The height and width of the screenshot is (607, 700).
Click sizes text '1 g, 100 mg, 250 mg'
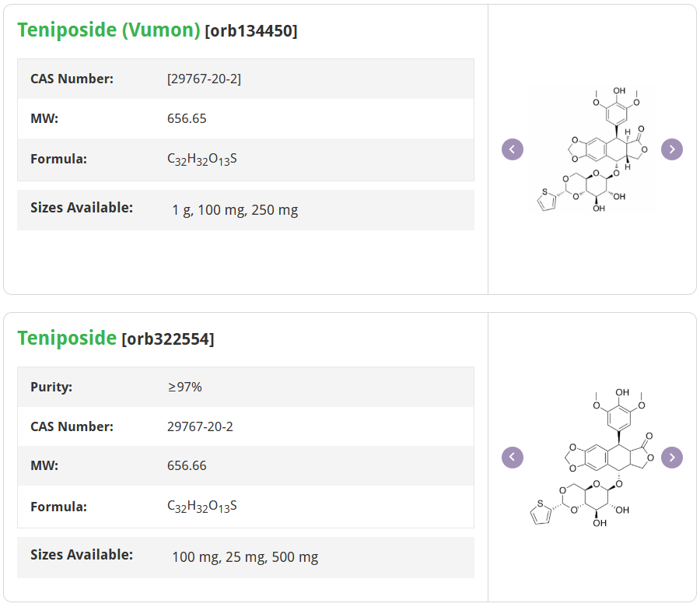[x=235, y=210]
